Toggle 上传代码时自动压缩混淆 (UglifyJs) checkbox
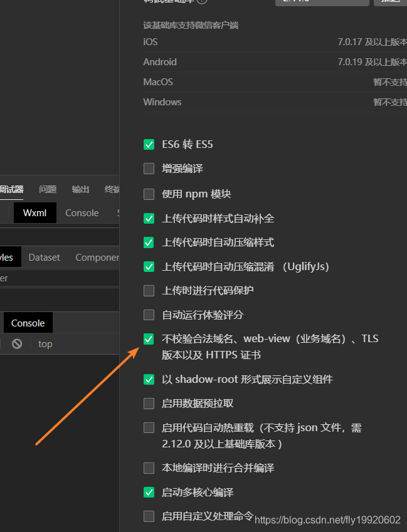Screen dimensions: 407x532 click(149, 267)
